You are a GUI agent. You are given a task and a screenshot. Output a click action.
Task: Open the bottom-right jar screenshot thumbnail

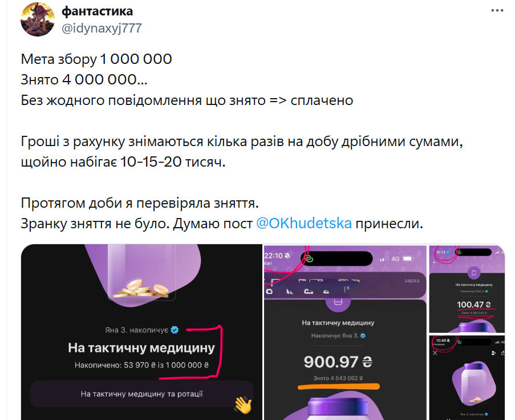point(467,378)
